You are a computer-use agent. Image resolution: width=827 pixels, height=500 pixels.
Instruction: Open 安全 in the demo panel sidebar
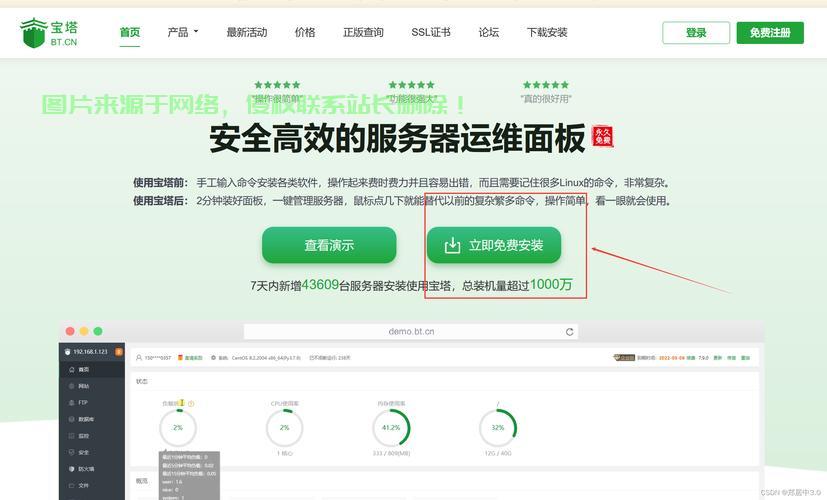point(92,453)
